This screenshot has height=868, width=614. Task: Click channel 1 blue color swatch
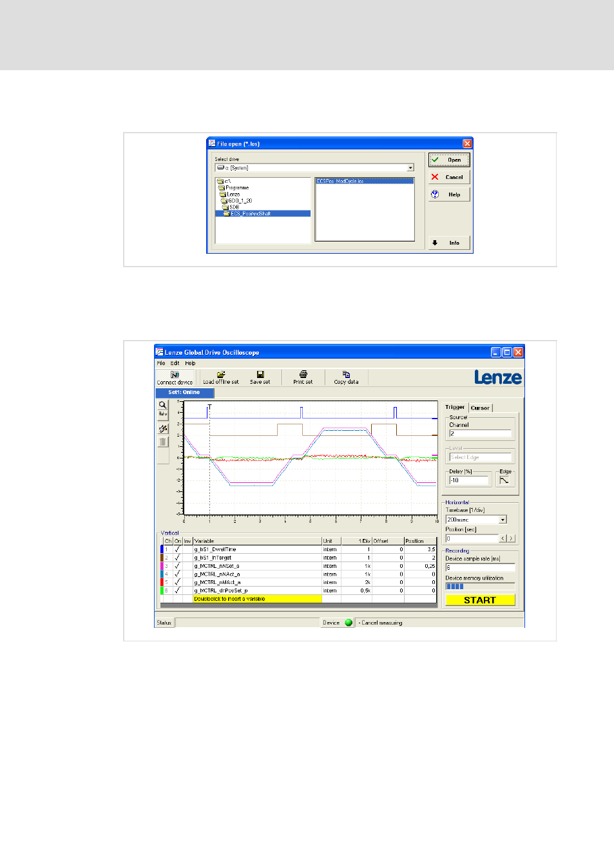pos(162,549)
